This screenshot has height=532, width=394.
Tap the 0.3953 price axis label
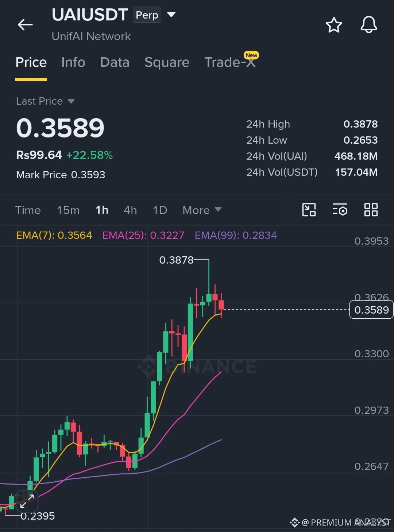tap(371, 241)
